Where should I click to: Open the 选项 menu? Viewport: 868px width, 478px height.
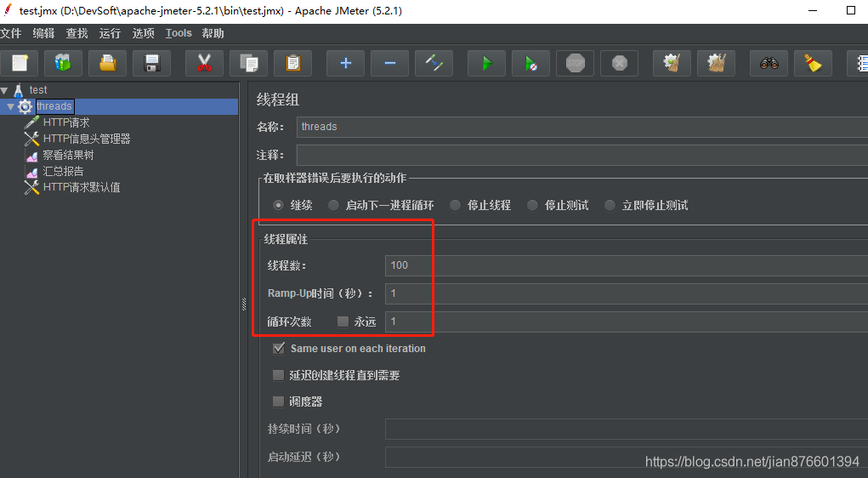pyautogui.click(x=144, y=33)
